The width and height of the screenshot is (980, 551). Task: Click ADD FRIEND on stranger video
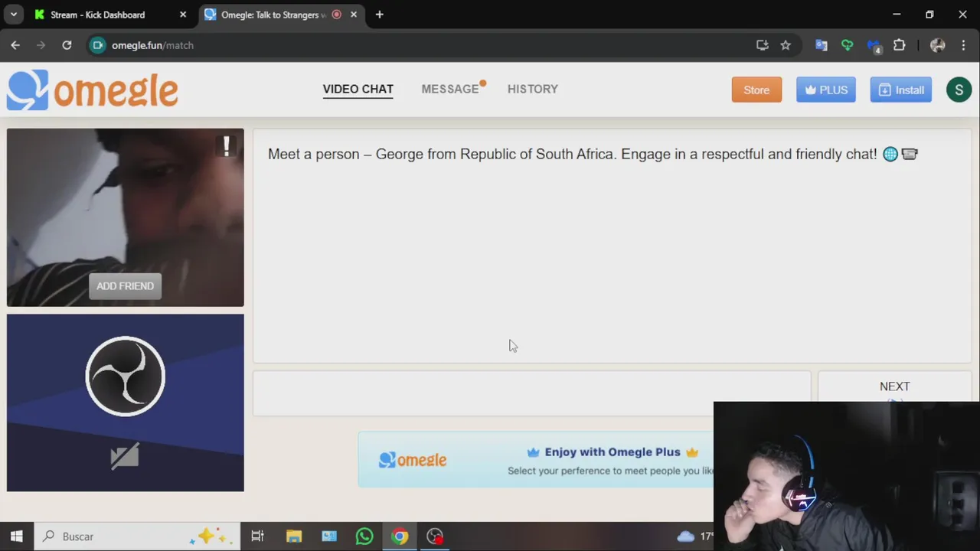click(125, 286)
